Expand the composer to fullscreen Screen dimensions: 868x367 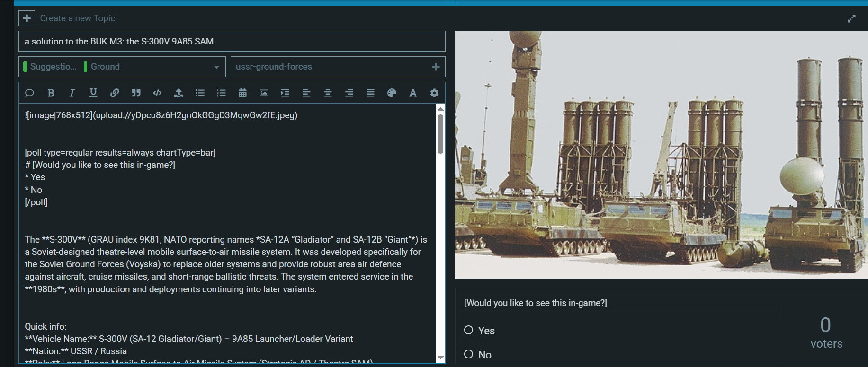pos(851,19)
